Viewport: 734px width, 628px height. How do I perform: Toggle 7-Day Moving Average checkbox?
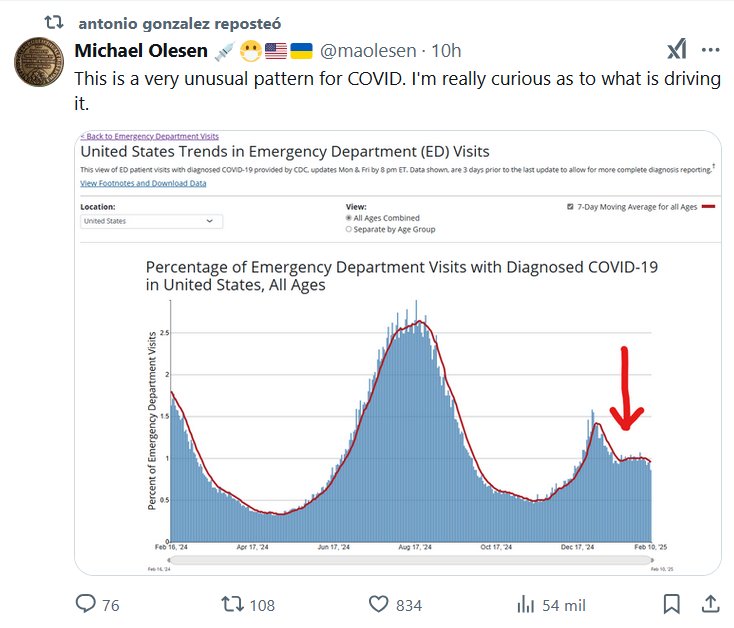(x=570, y=206)
